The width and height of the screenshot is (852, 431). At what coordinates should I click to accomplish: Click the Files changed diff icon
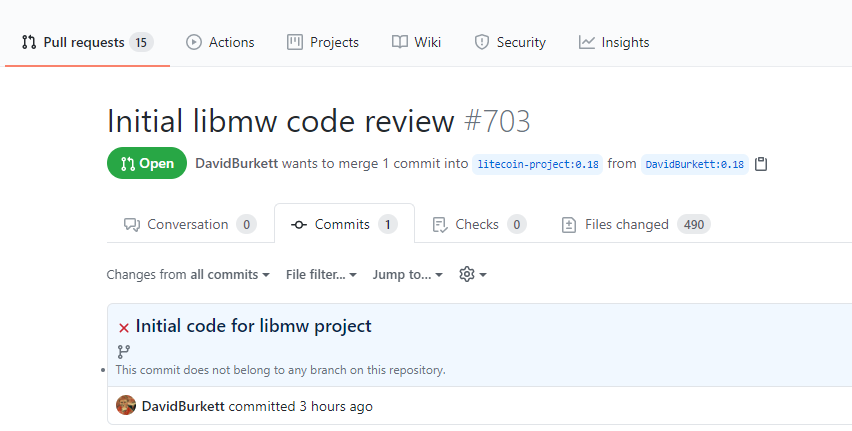[x=568, y=224]
